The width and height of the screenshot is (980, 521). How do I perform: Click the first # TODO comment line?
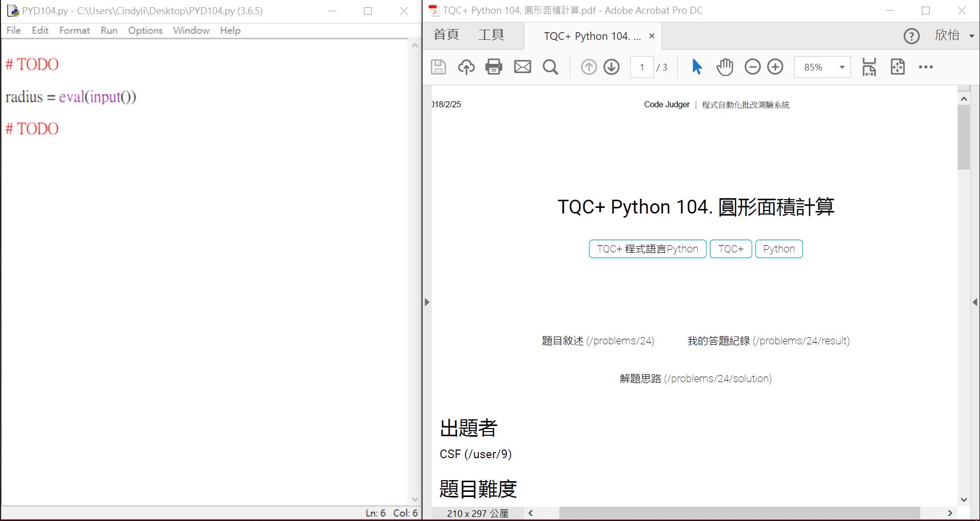[x=32, y=64]
